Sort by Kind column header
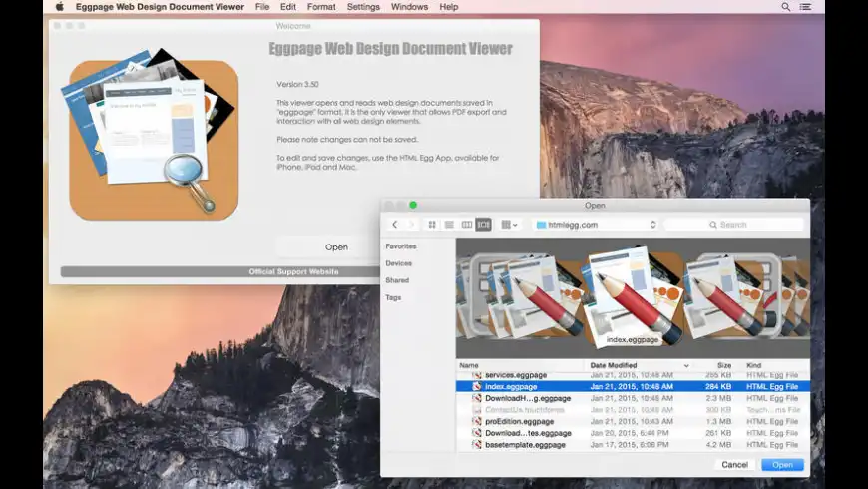Screen dimensions: 868x489 point(754,365)
